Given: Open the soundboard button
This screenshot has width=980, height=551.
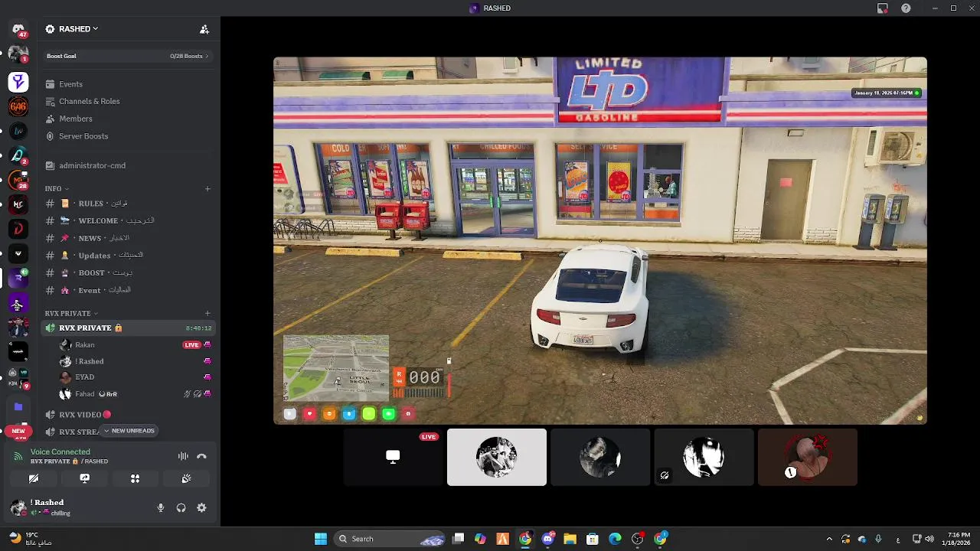Looking at the screenshot, I should pyautogui.click(x=186, y=478).
